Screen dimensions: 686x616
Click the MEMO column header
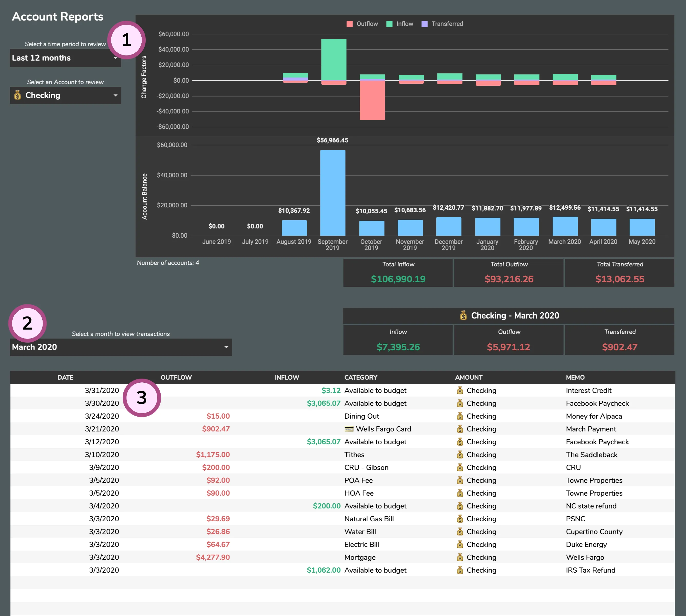[x=575, y=377]
